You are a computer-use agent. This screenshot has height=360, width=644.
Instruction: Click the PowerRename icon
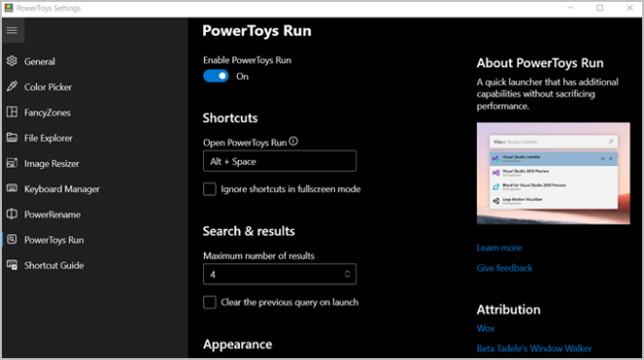[12, 214]
